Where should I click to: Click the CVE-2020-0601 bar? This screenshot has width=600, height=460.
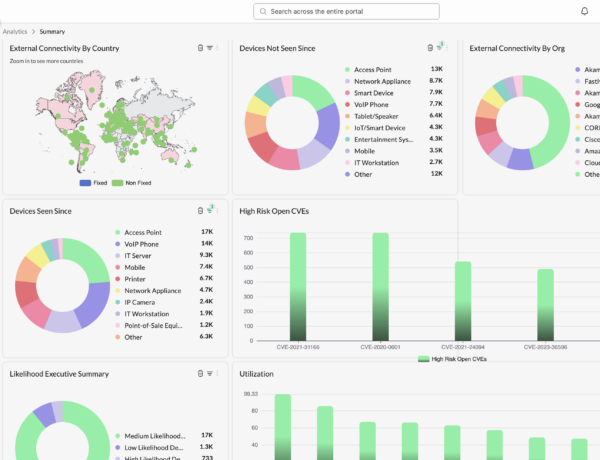click(x=380, y=287)
